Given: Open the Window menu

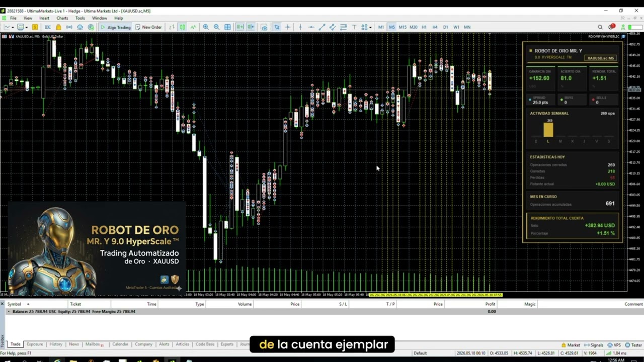Looking at the screenshot, I should [x=100, y=18].
